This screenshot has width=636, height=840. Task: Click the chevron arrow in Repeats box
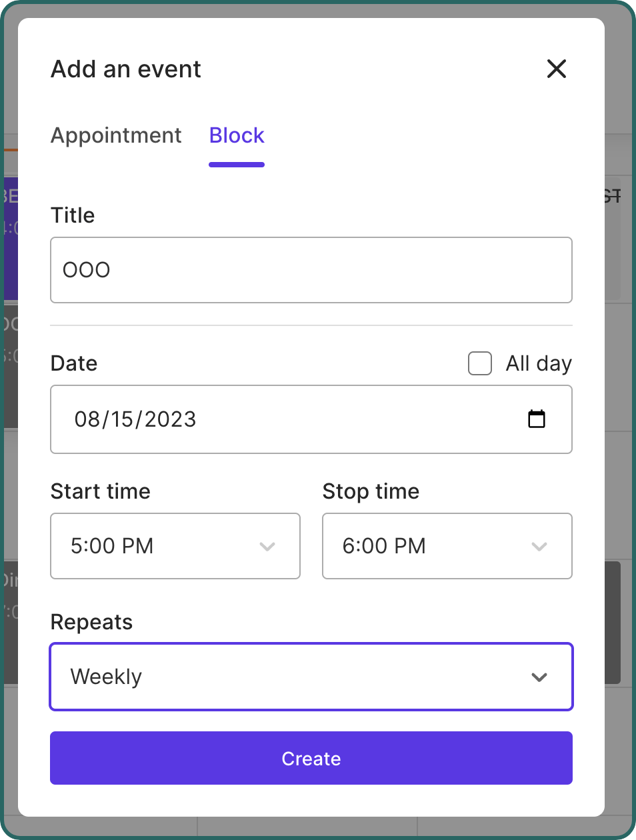(x=539, y=677)
